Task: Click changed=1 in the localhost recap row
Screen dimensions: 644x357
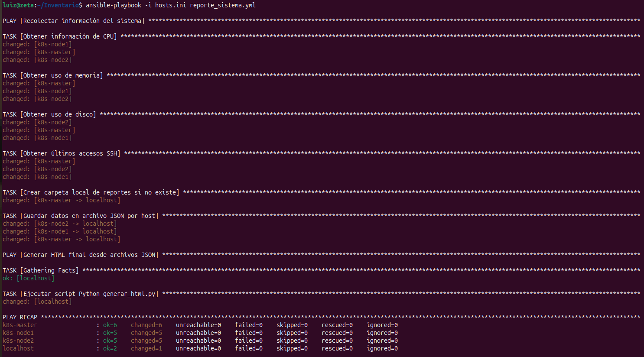Action: click(146, 348)
